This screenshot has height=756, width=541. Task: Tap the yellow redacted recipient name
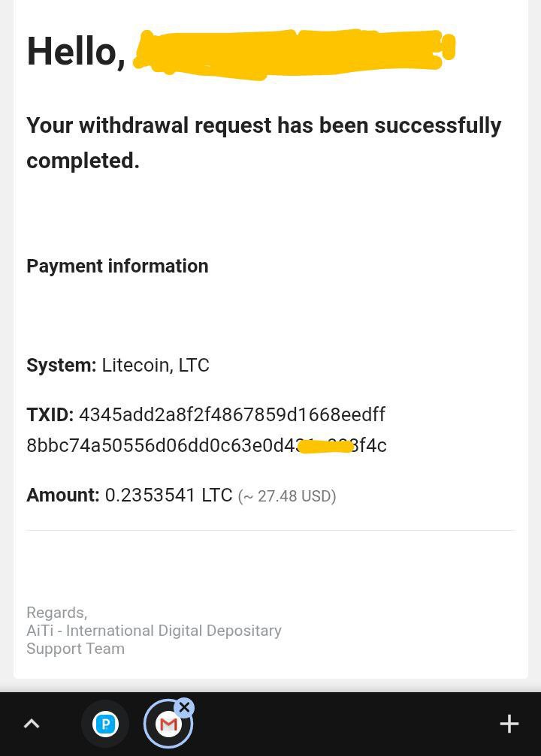coord(294,53)
